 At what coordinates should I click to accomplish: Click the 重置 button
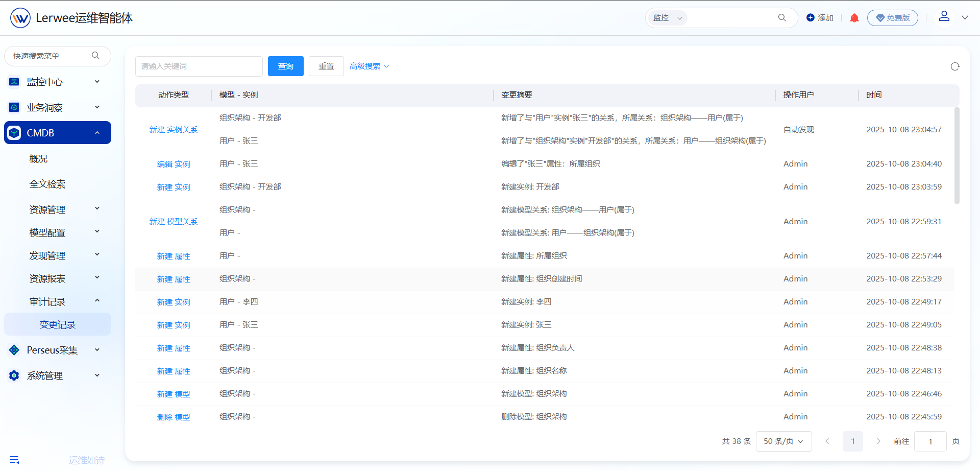coord(326,66)
